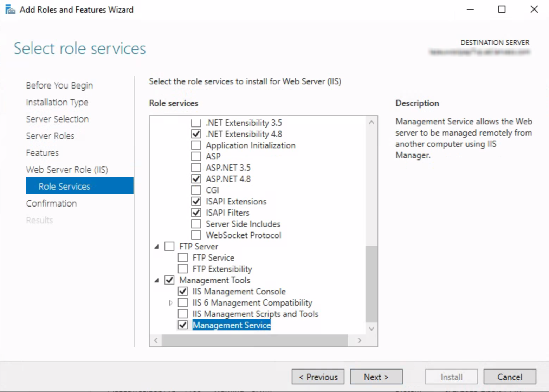Collapse the FTP Server tree node
Viewport: 549px width, 392px height.
click(157, 247)
